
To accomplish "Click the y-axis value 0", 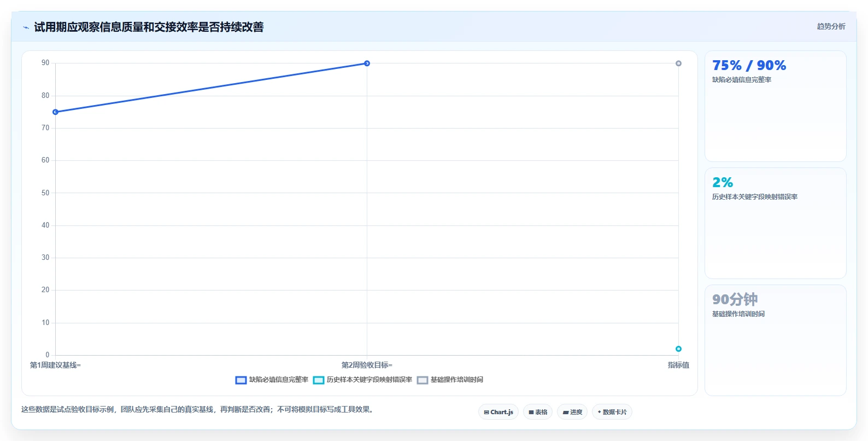I will tap(47, 355).
